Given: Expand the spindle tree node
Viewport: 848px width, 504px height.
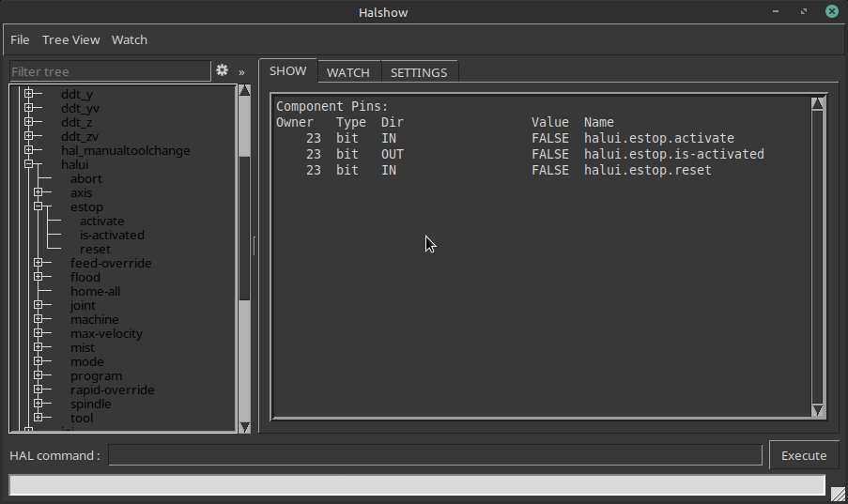Looking at the screenshot, I should coord(38,403).
